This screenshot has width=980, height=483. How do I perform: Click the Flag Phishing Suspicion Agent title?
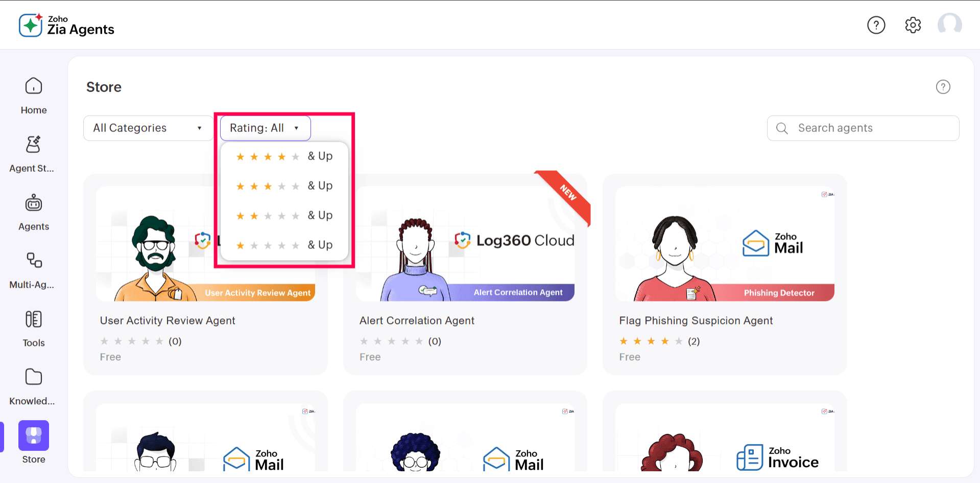pyautogui.click(x=696, y=320)
